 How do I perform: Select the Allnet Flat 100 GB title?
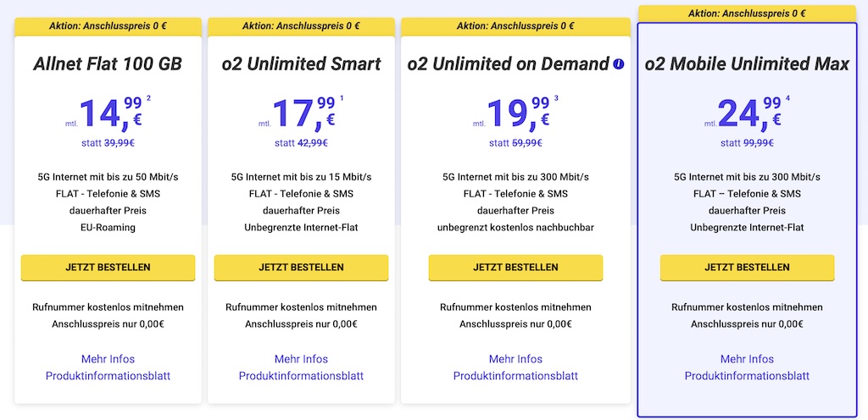pos(108,64)
